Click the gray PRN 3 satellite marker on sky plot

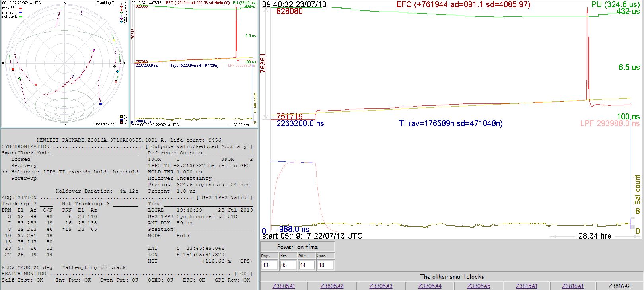115,67
